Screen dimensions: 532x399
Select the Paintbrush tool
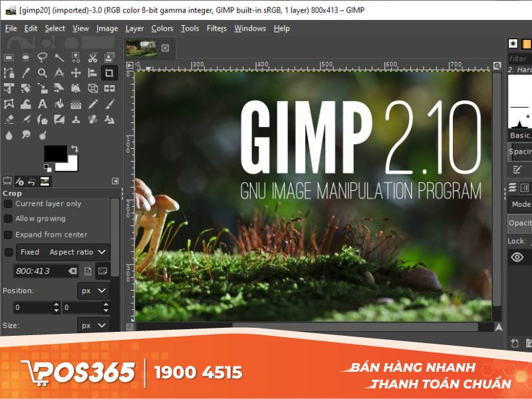tap(109, 104)
